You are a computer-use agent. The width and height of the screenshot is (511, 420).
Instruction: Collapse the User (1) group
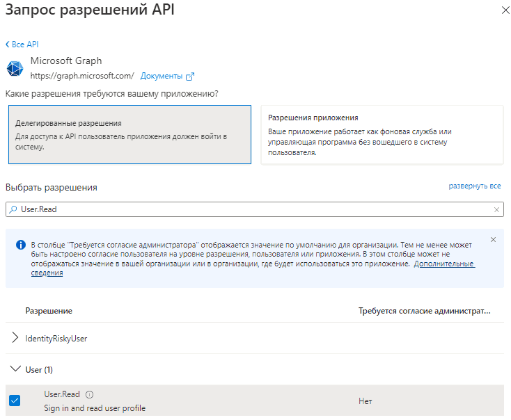pos(15,369)
